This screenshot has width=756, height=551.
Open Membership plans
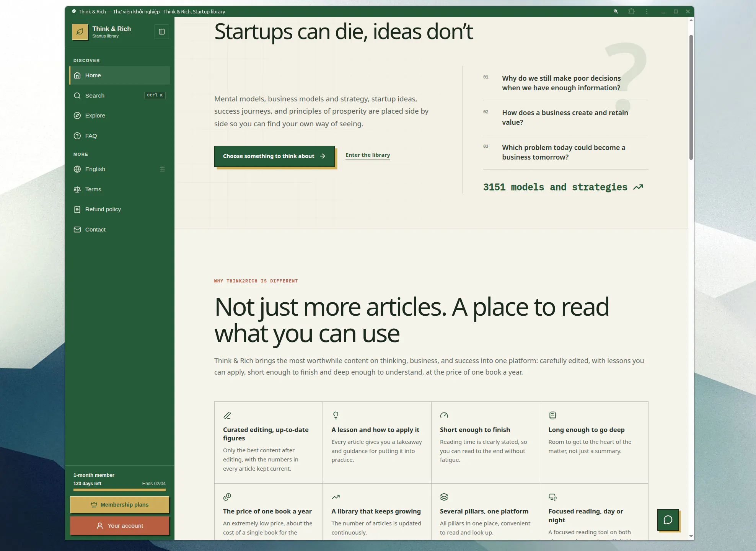(119, 505)
